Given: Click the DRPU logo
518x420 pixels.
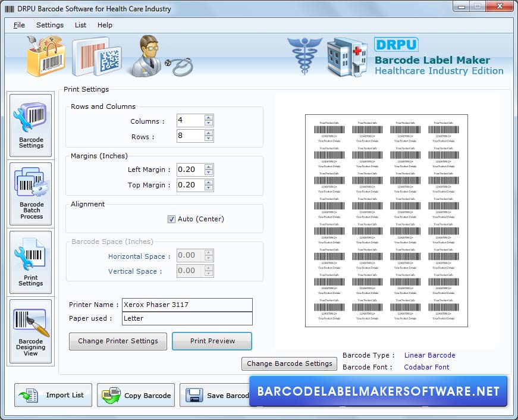Looking at the screenshot, I should (396, 45).
